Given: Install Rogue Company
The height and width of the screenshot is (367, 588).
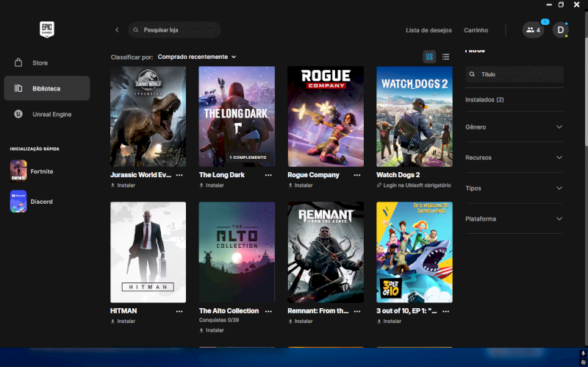Looking at the screenshot, I should click(301, 185).
